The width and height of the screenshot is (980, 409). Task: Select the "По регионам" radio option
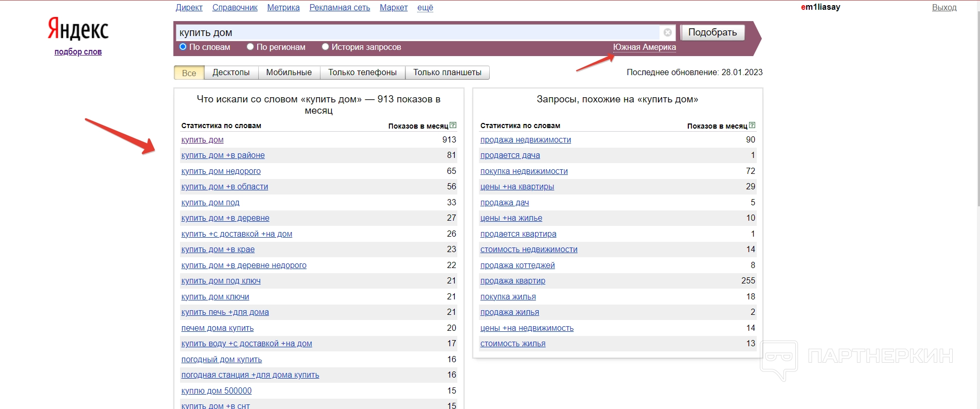pyautogui.click(x=251, y=47)
